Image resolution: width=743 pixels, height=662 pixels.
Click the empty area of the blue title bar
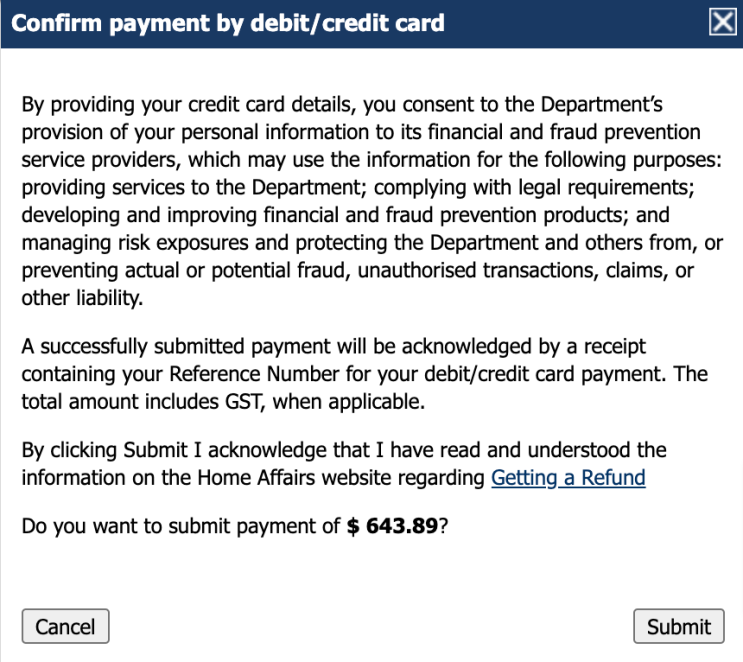tap(576, 23)
